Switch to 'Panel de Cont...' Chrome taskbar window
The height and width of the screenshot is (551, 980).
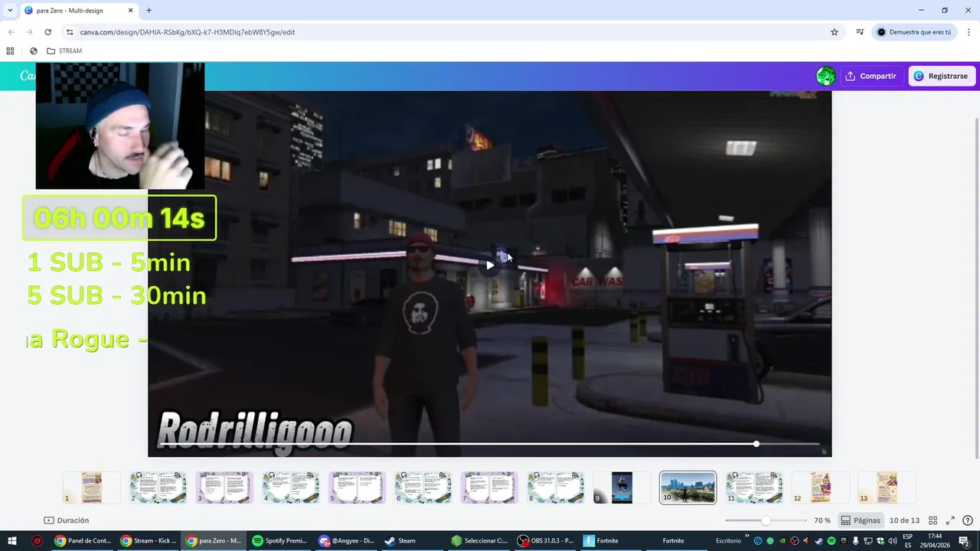pos(83,541)
